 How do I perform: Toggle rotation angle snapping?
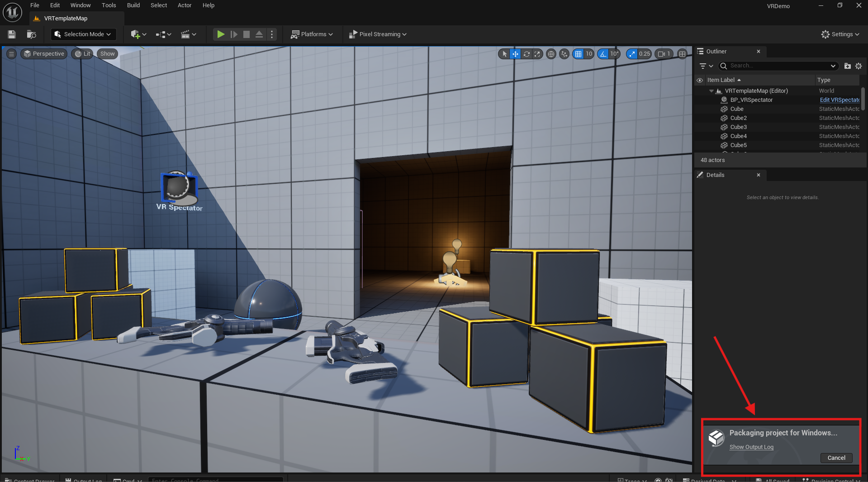(603, 54)
